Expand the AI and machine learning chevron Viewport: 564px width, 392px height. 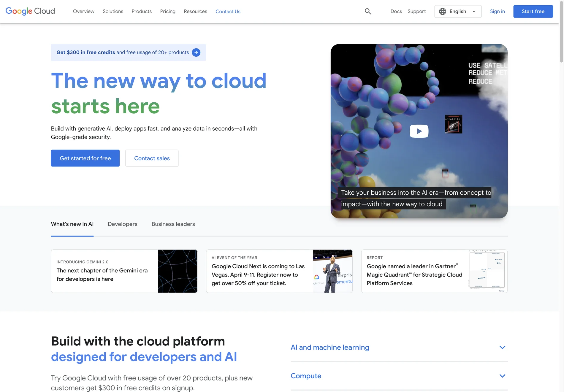click(502, 347)
